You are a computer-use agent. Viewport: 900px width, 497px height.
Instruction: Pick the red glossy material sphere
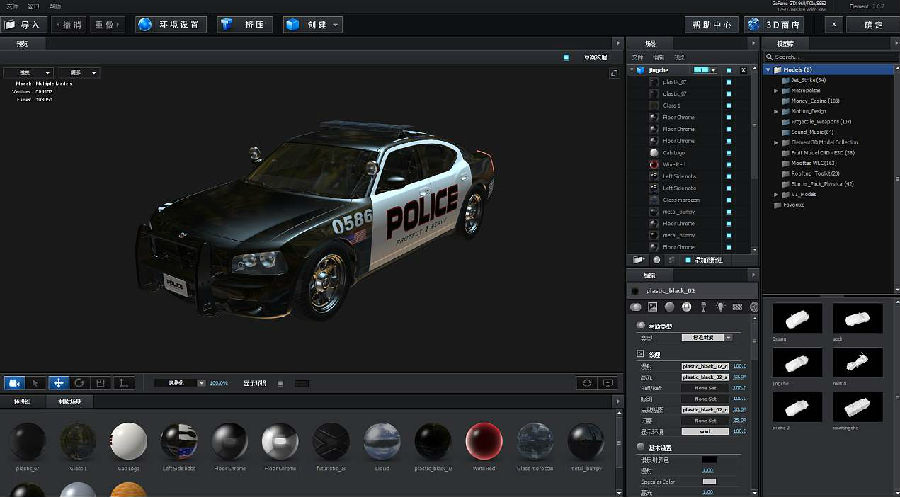click(484, 441)
